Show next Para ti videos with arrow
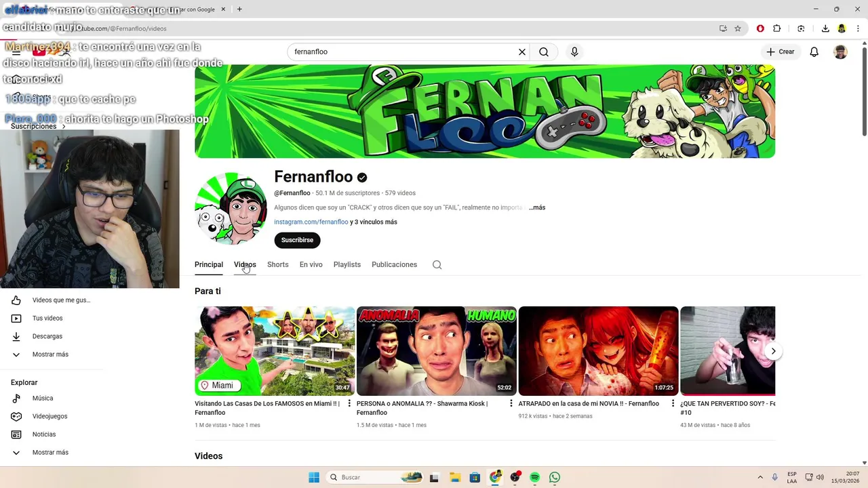The height and width of the screenshot is (488, 868). pyautogui.click(x=773, y=351)
